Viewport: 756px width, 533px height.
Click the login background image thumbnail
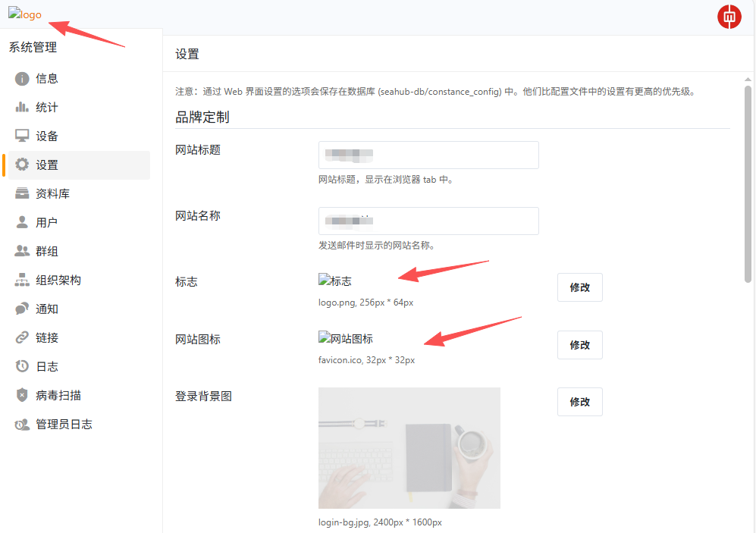[x=409, y=447]
